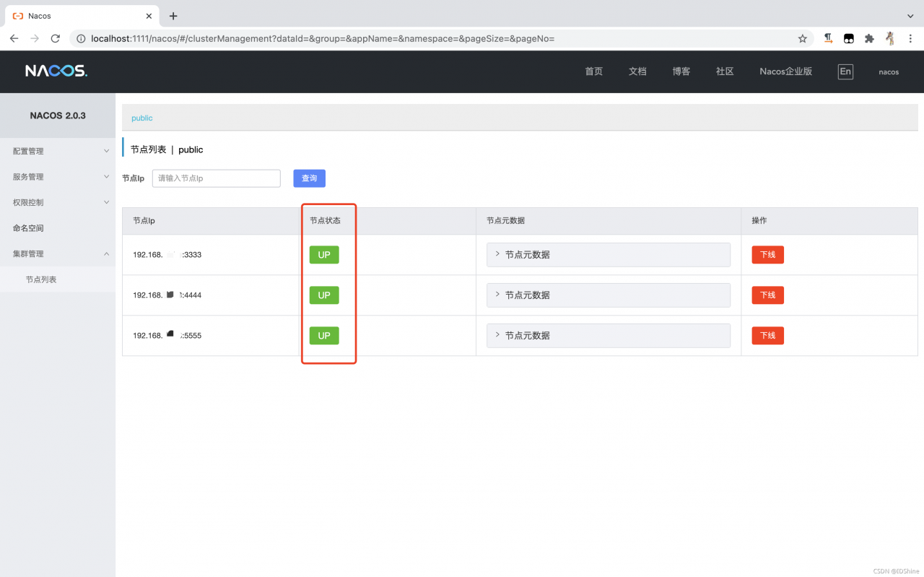Switch language with the En button

tap(845, 71)
